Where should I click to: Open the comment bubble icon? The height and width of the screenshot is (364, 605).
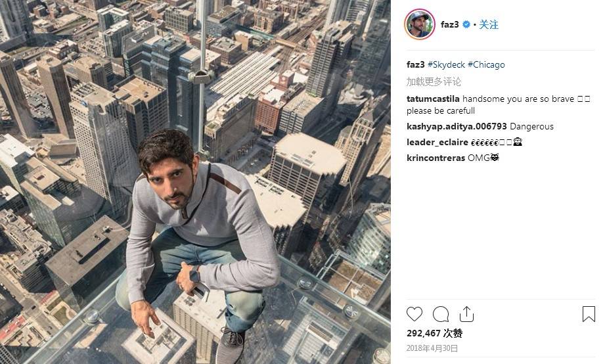441,314
